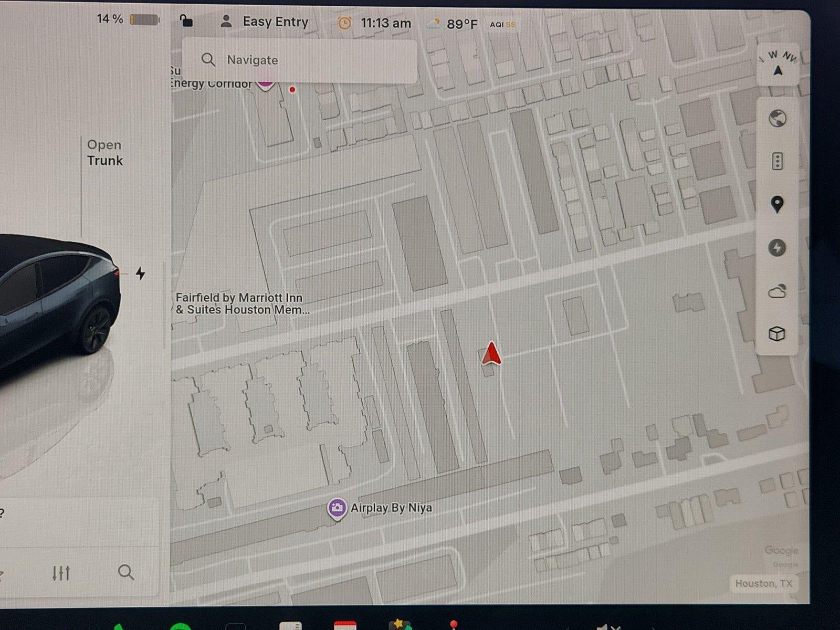Tap the red vehicle location arrow
The height and width of the screenshot is (630, 840).
tap(491, 353)
